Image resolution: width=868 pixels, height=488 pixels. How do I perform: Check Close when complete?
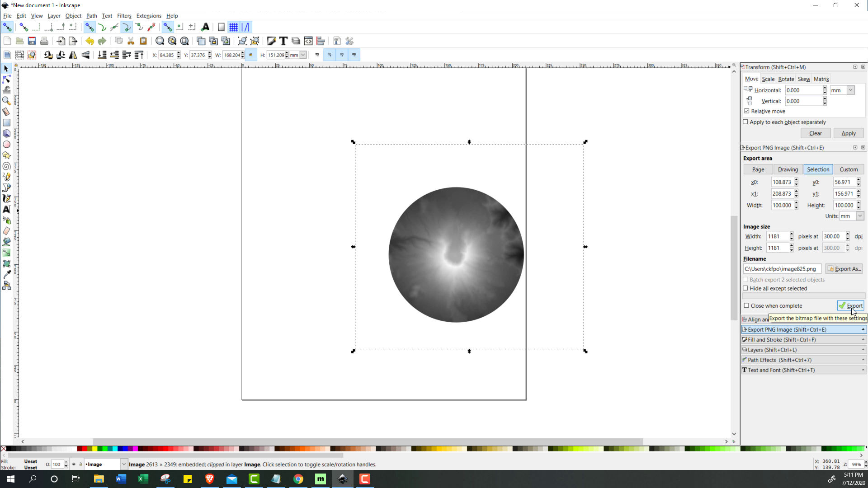tap(746, 305)
